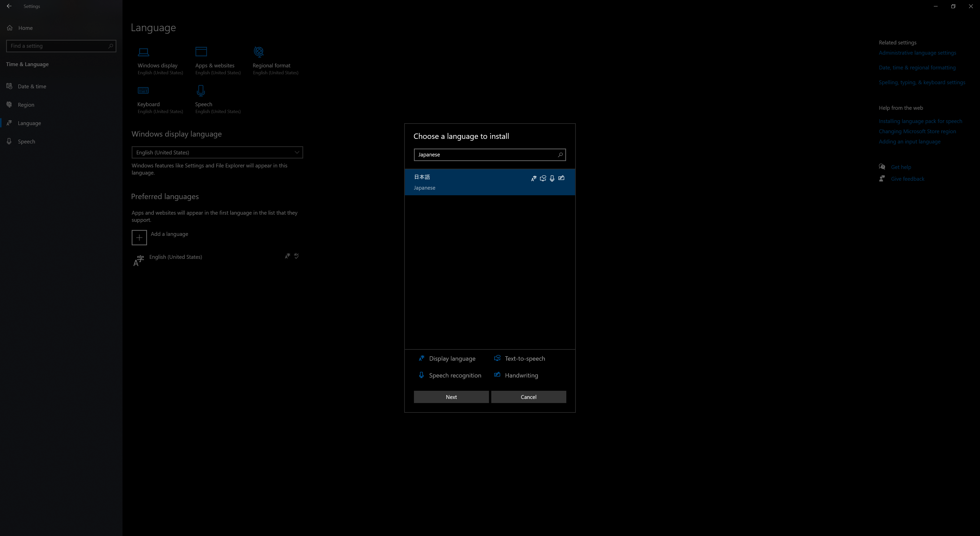
Task: Click the Apps & websites window icon
Action: (201, 51)
